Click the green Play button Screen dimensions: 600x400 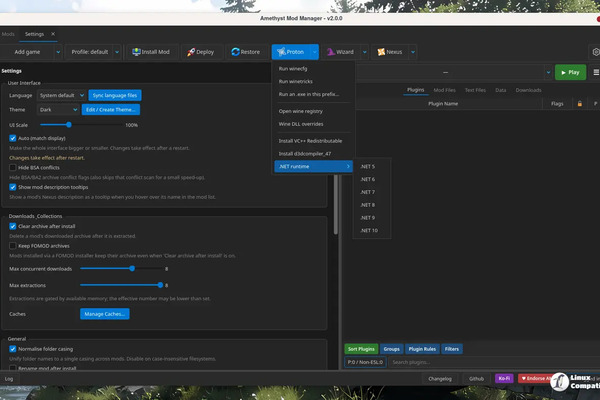(x=570, y=72)
